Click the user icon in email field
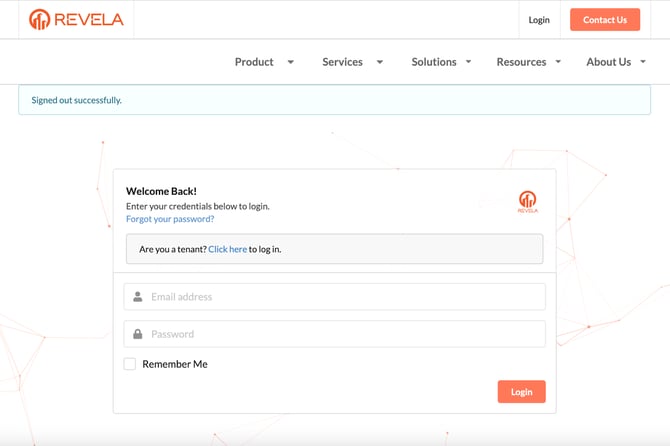The width and height of the screenshot is (670, 446). [138, 297]
